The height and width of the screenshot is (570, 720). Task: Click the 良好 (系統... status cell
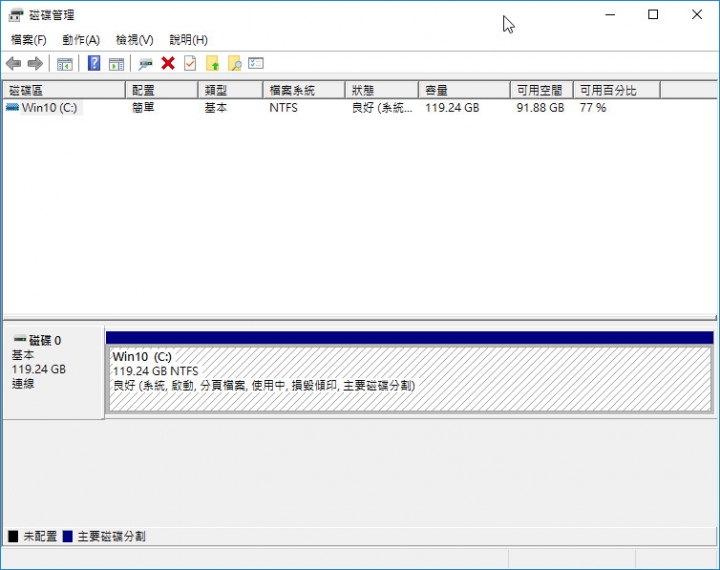382,107
